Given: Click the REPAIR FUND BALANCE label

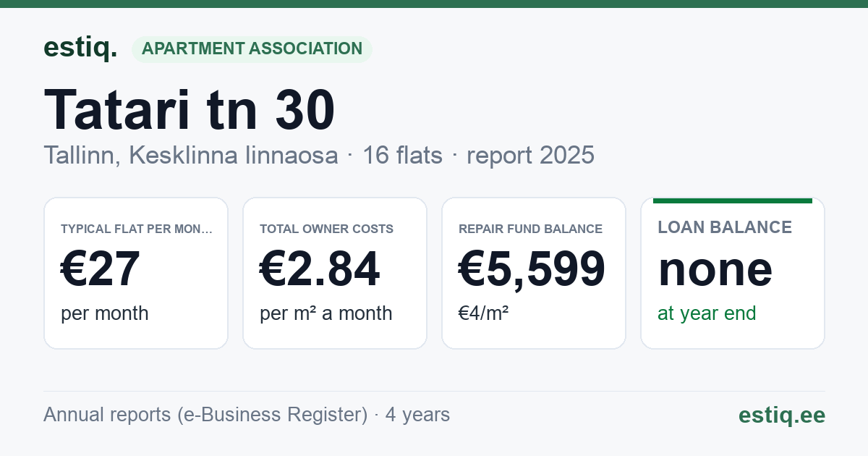Looking at the screenshot, I should coord(530,229).
